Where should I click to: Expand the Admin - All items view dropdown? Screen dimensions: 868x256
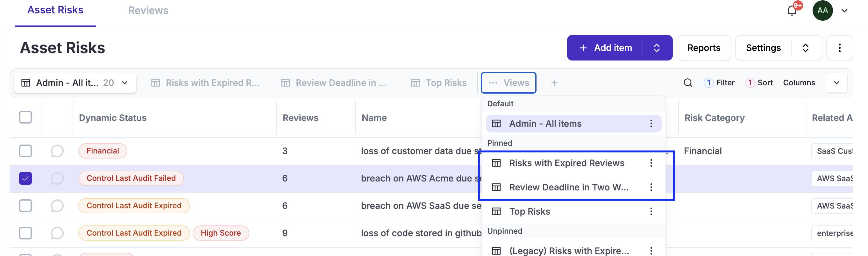(125, 83)
